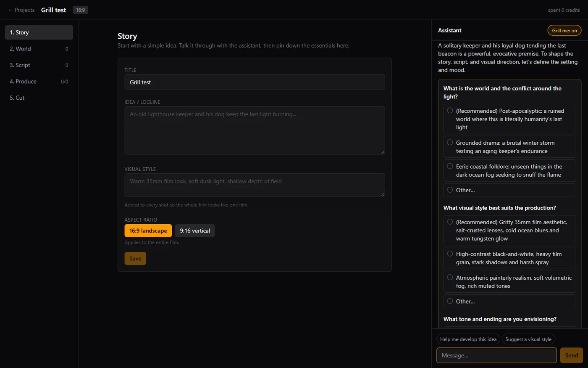Choose the Gritty 35mm film aesthetic option
This screenshot has height=368, width=588.
[509, 230]
